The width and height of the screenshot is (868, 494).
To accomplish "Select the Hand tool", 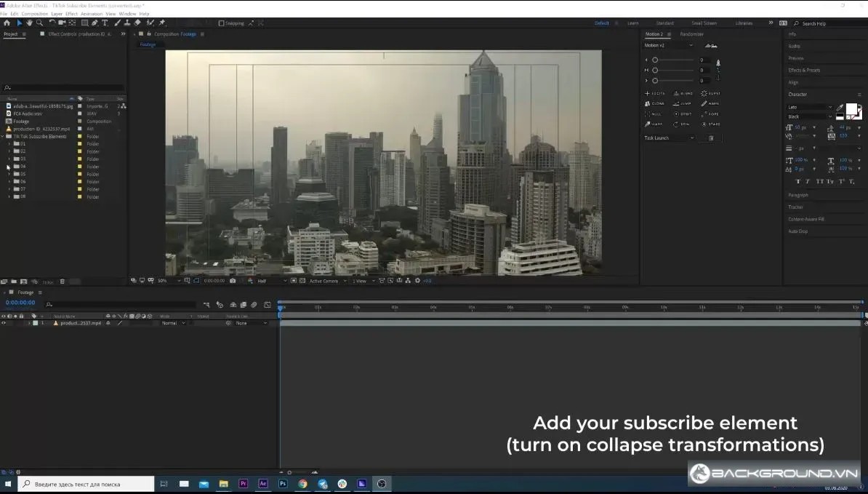I will point(29,23).
